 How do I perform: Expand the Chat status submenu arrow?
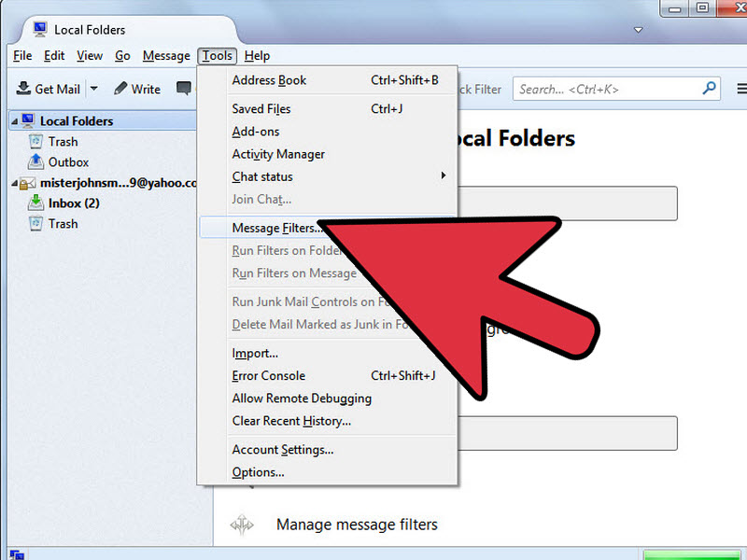click(x=444, y=175)
